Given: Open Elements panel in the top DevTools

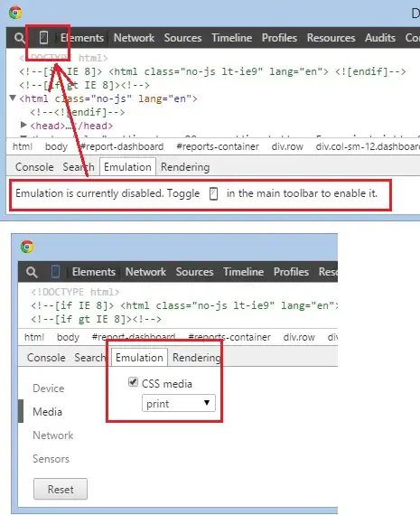Looking at the screenshot, I should click(x=82, y=38).
